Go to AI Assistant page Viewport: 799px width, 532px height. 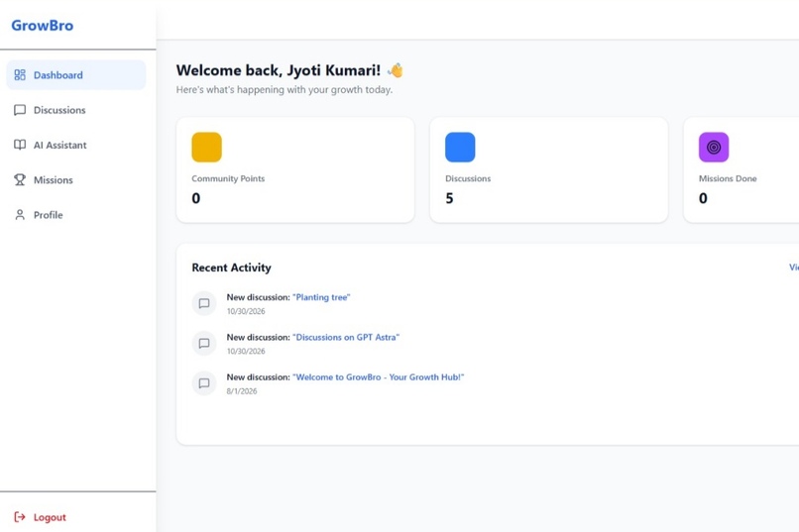coord(76,145)
